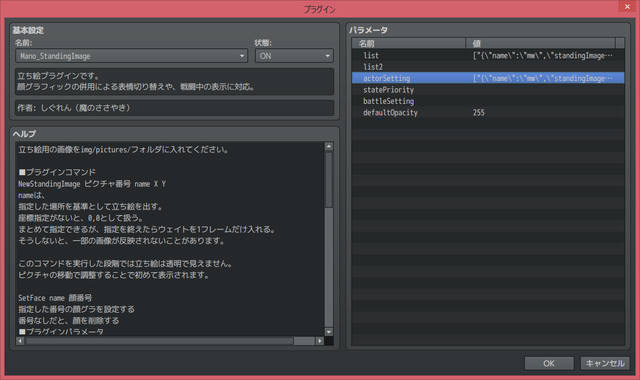This screenshot has height=380, width=640.
Task: Select the defaultOpacity parameter row
Action: click(x=488, y=113)
